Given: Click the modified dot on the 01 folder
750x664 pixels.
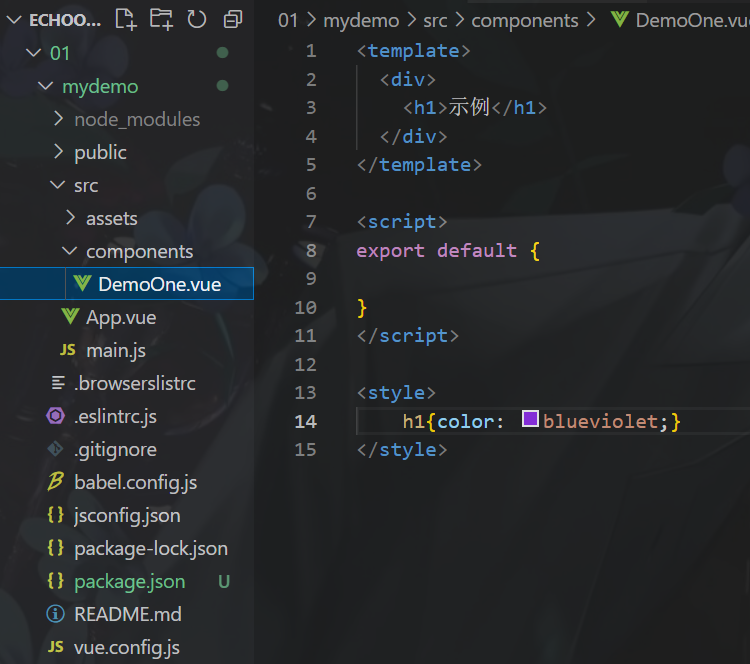Looking at the screenshot, I should coord(222,52).
